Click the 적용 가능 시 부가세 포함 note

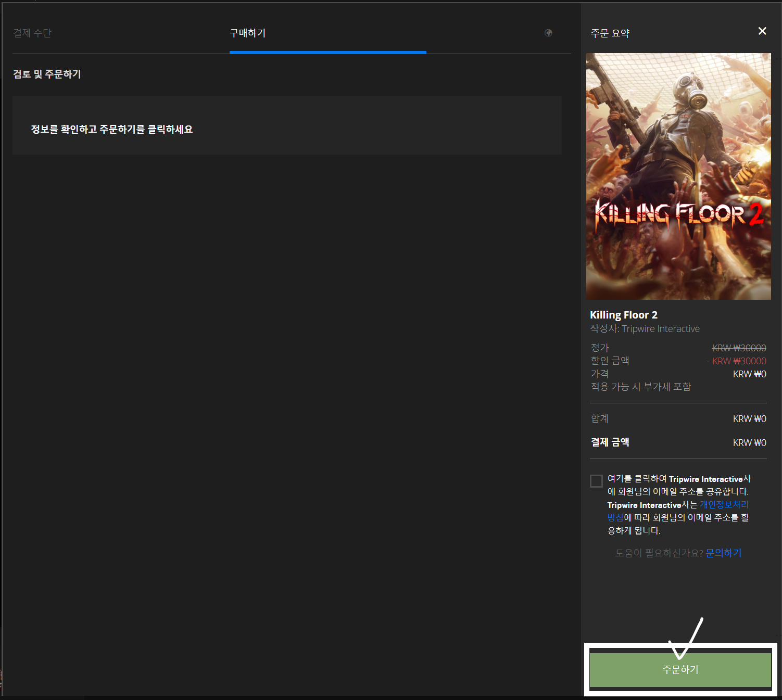(641, 387)
